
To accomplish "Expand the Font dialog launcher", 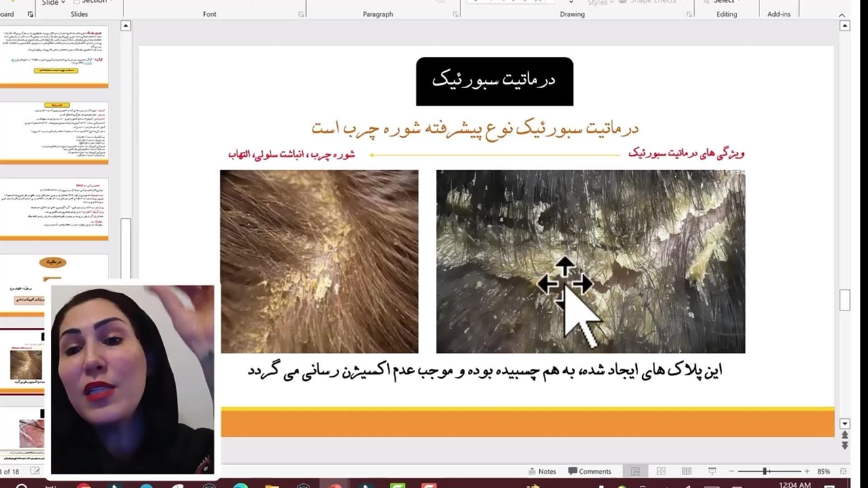I will 300,14.
